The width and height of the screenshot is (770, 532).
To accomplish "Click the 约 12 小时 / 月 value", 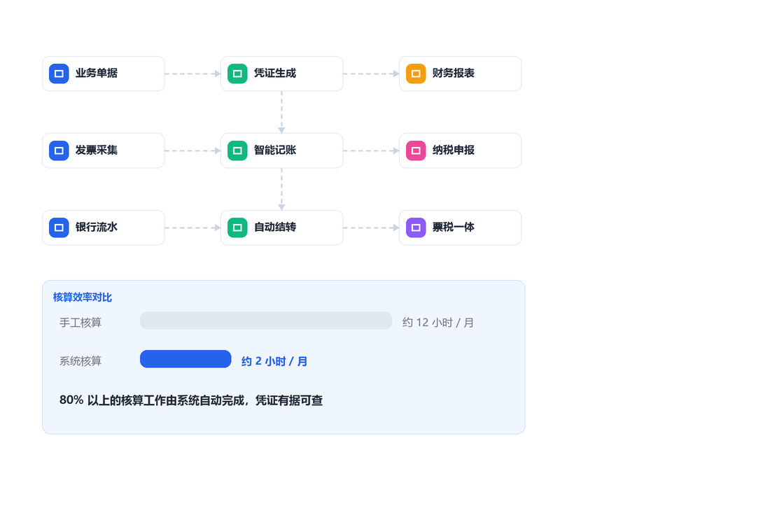I will 438,323.
